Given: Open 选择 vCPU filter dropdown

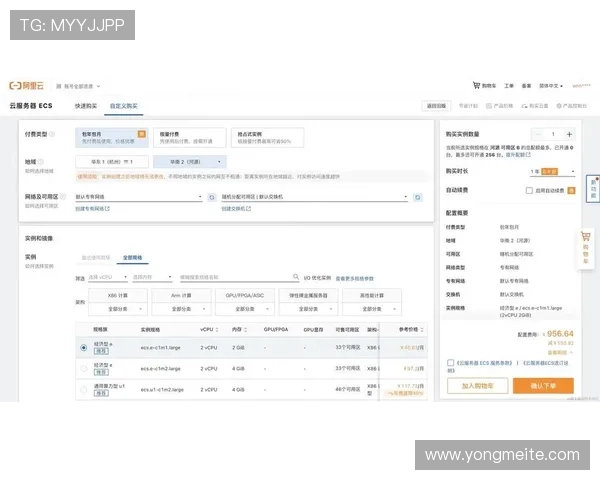Looking at the screenshot, I should [108, 277].
